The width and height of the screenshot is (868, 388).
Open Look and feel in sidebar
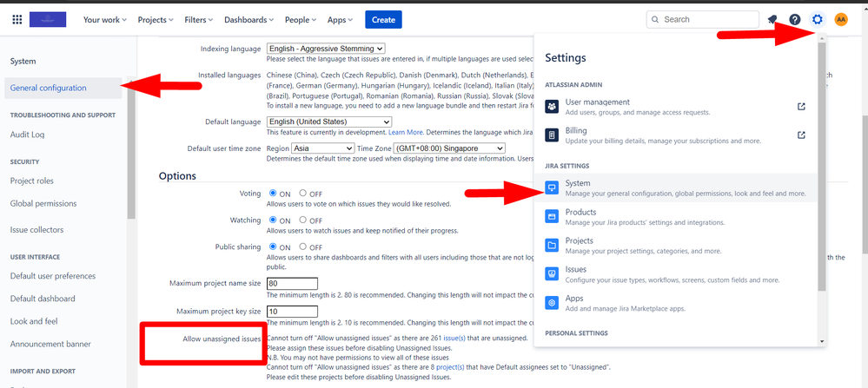pyautogui.click(x=34, y=321)
